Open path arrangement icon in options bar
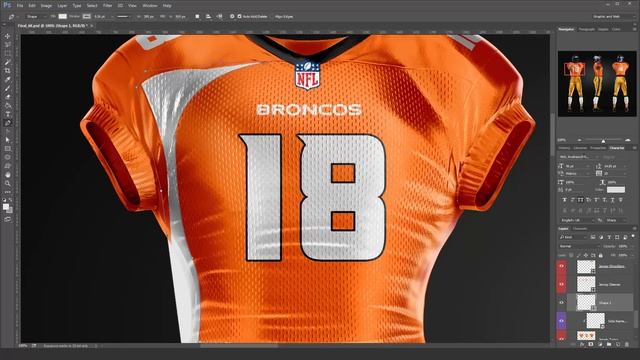 [220, 17]
